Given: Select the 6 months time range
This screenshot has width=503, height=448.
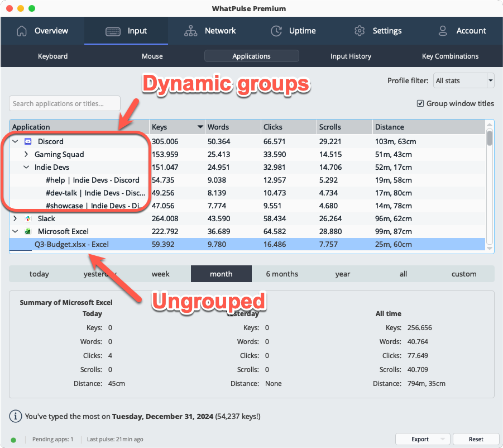Looking at the screenshot, I should coord(282,274).
